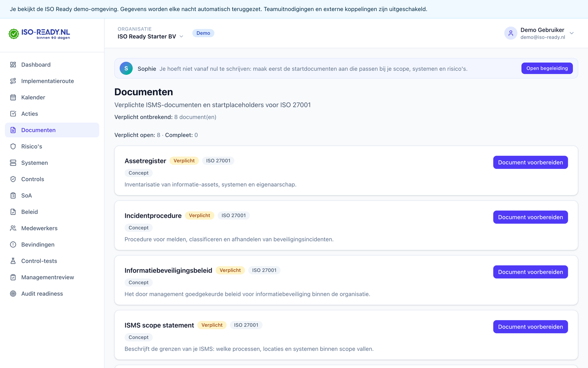Image resolution: width=588 pixels, height=368 pixels.
Task: Open the Dashboard menu item
Action: coord(52,65)
